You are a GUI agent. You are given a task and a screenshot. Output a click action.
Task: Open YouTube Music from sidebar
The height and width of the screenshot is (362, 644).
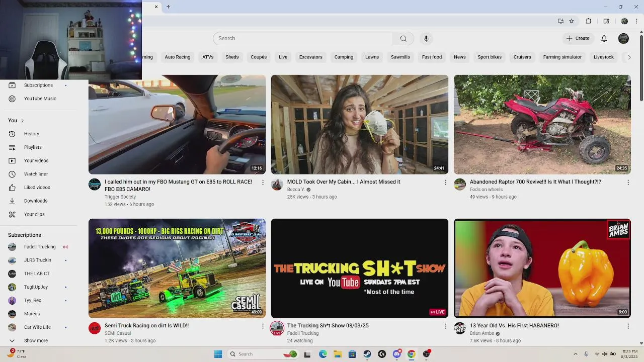point(40,99)
